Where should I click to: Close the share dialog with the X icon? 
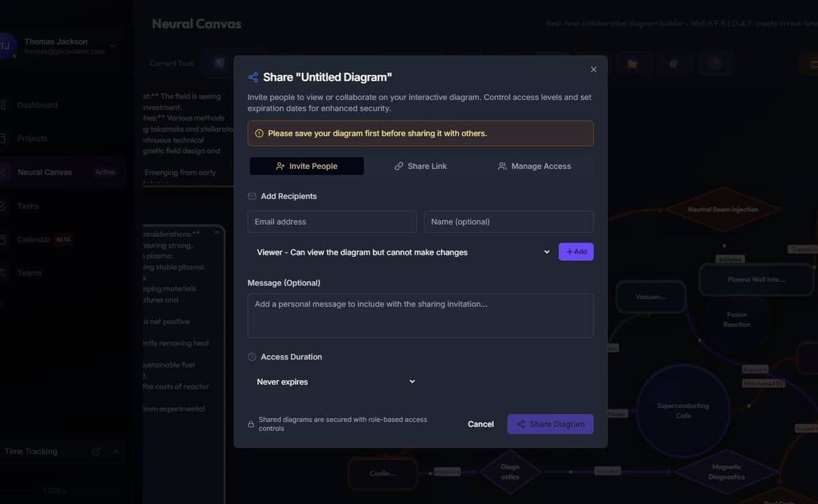tap(593, 69)
